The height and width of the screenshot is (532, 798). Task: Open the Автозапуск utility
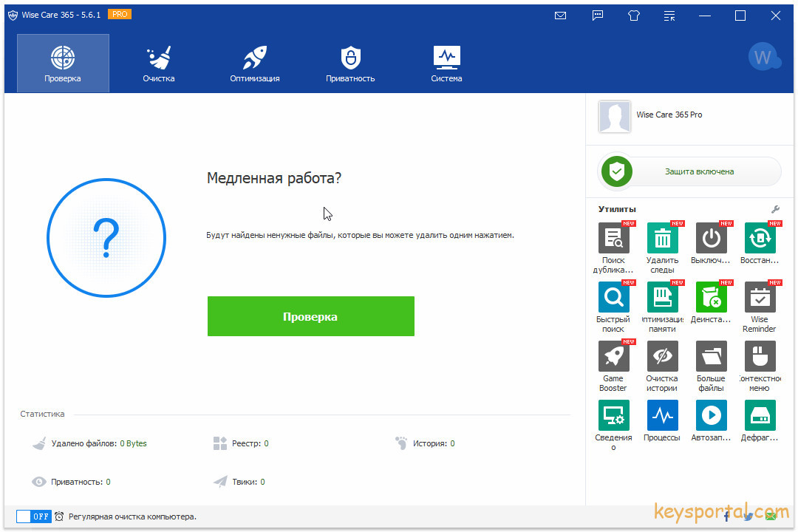[711, 416]
